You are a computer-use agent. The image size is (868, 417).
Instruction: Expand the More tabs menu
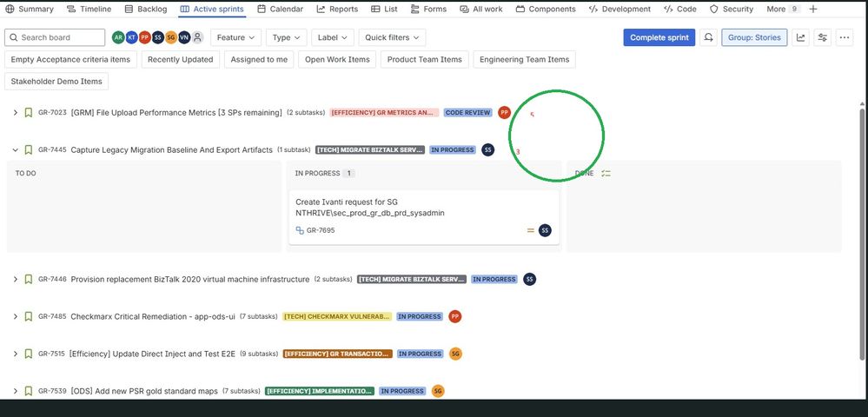click(783, 9)
